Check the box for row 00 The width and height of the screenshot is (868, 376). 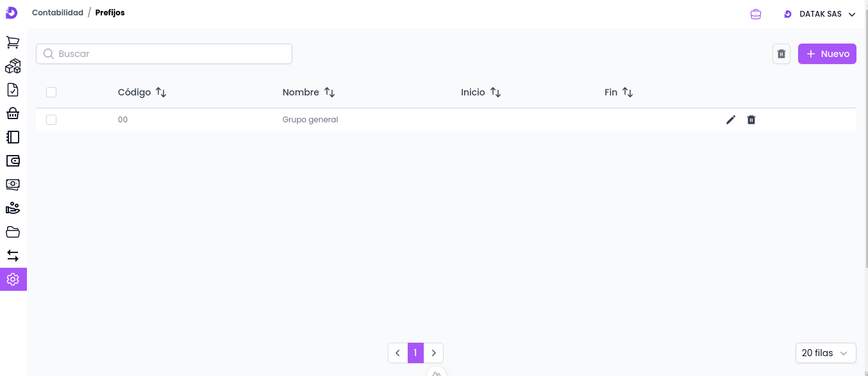point(51,120)
